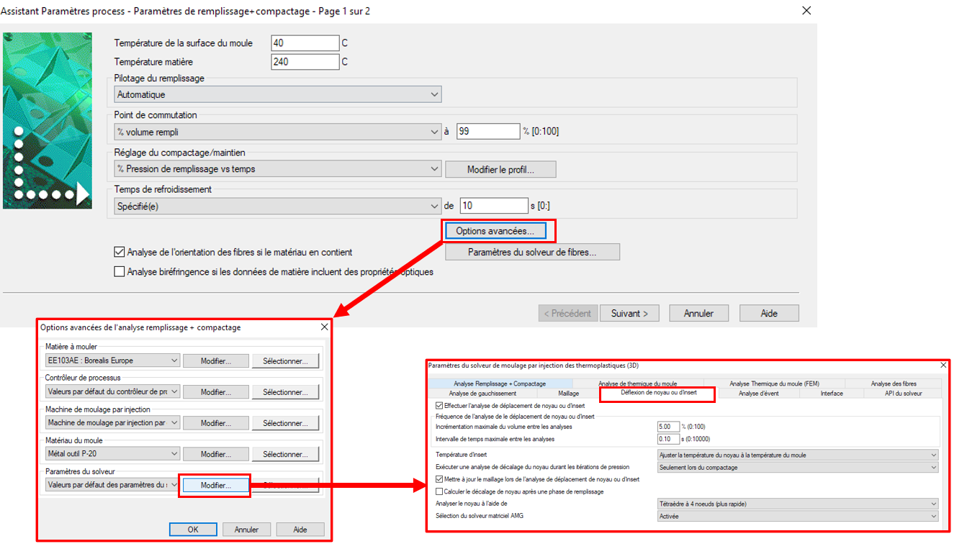This screenshot has height=549, width=980.
Task: Click the Température matière input field
Action: pyautogui.click(x=305, y=62)
